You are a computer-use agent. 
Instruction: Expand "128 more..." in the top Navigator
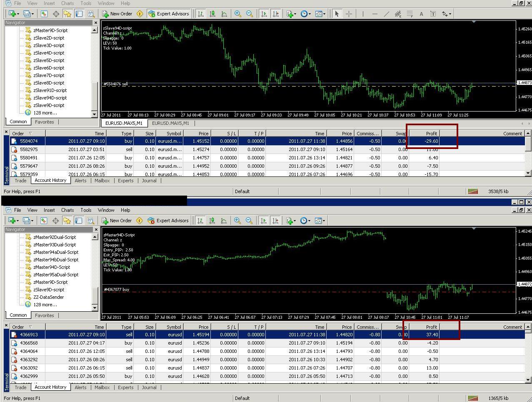(45, 113)
